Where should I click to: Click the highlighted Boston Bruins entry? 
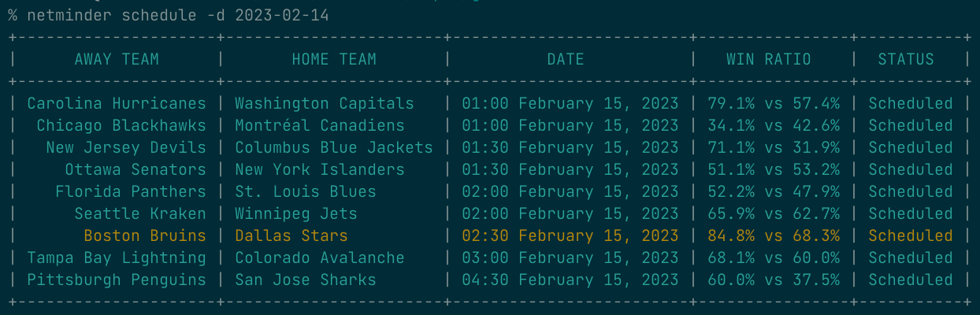[x=145, y=235]
